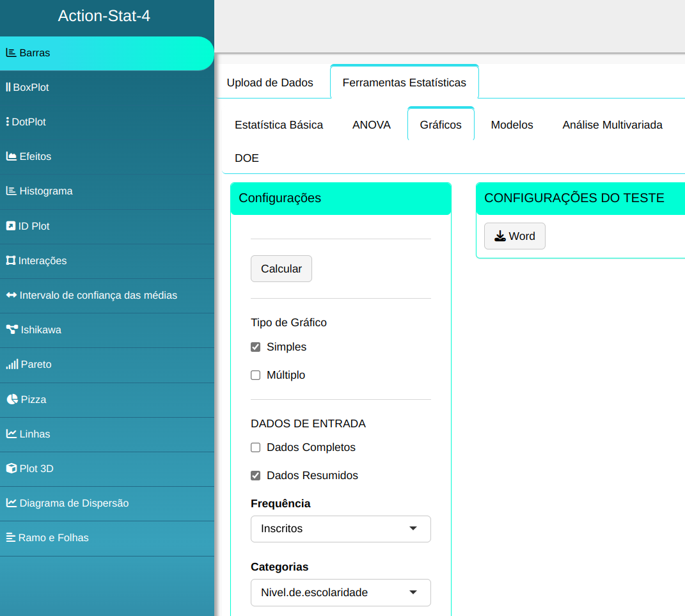Select the DotPlot dots icon
The image size is (685, 616).
(7, 122)
